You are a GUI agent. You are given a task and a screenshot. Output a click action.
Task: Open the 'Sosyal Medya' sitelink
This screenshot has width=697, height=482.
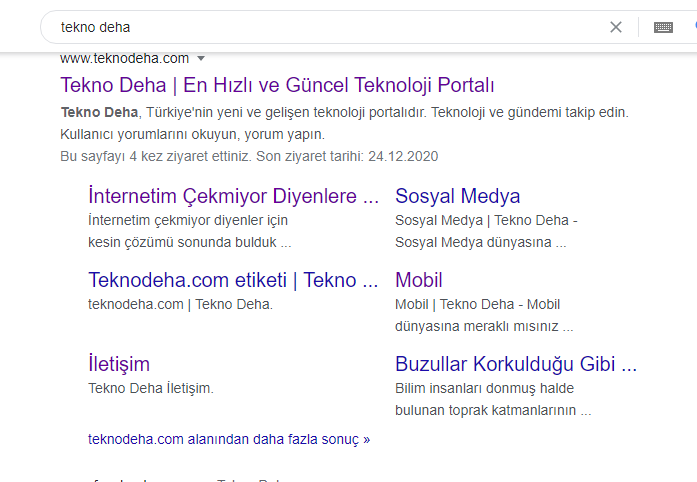[457, 196]
